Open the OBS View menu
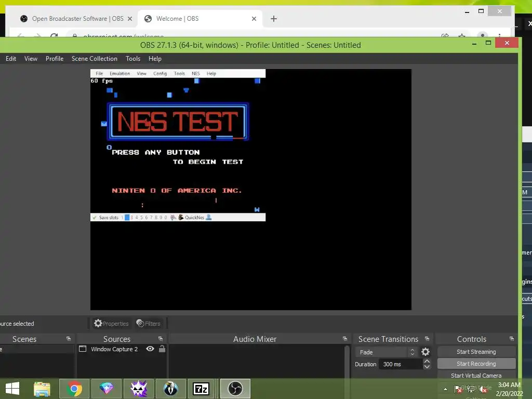The image size is (532, 399). point(31,59)
